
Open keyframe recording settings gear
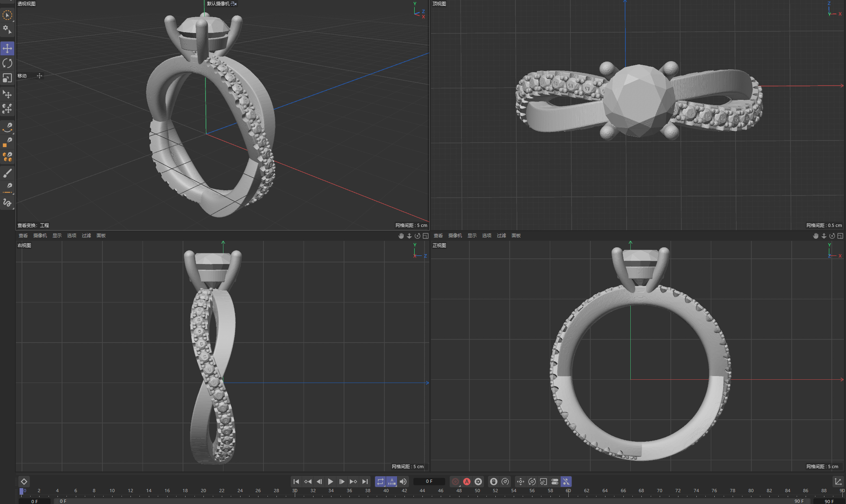pyautogui.click(x=478, y=481)
